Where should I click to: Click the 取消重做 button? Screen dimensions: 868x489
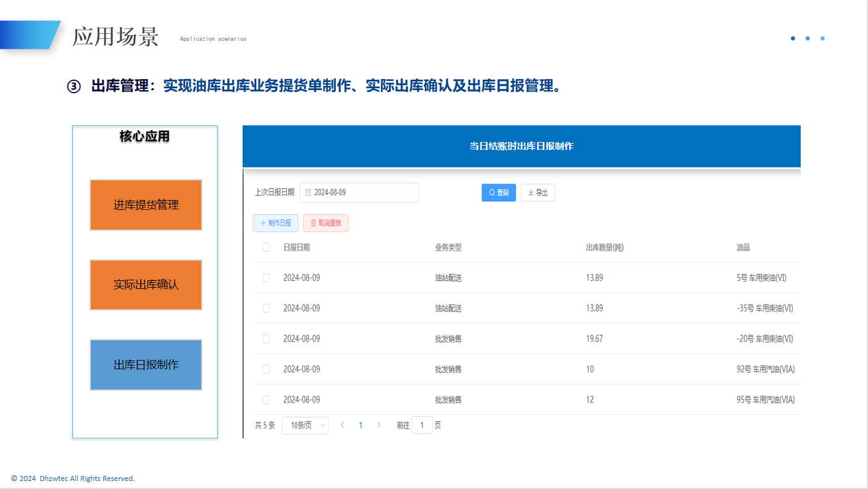click(x=326, y=223)
